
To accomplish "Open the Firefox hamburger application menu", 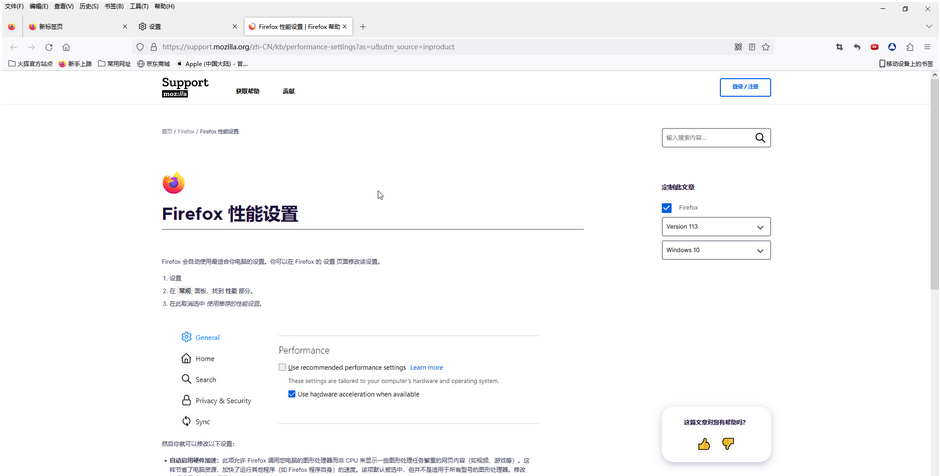I will point(927,47).
